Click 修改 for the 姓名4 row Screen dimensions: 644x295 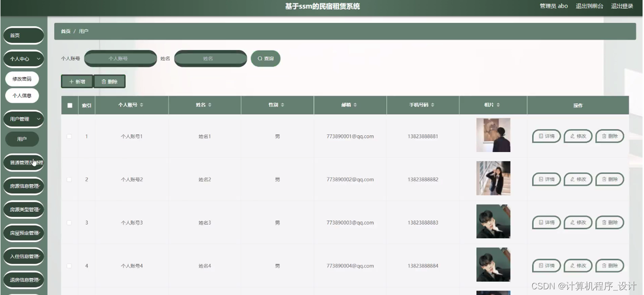point(578,265)
